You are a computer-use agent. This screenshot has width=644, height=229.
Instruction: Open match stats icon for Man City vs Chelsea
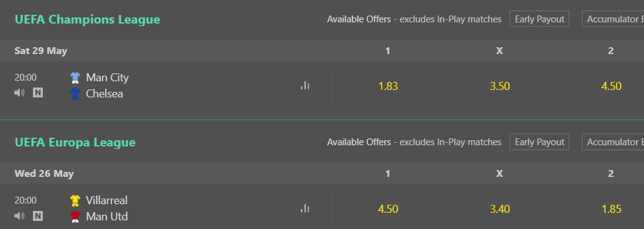coord(305,86)
